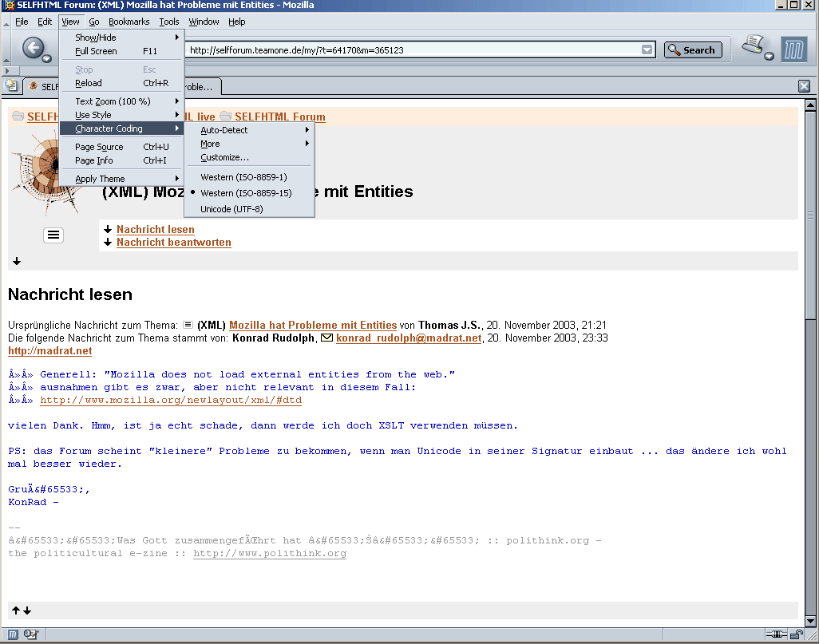Open the new tab icon in the tab bar
The width and height of the screenshot is (819, 644).
(12, 85)
